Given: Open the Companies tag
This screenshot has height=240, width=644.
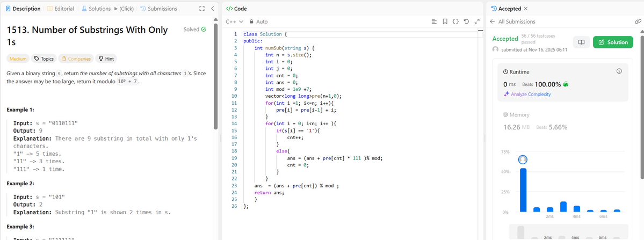Looking at the screenshot, I should [76, 59].
